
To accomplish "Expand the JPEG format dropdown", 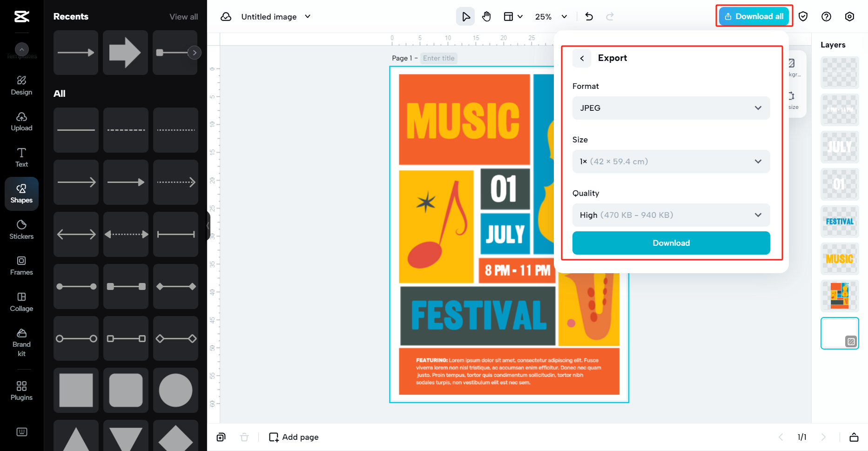I will coord(671,108).
